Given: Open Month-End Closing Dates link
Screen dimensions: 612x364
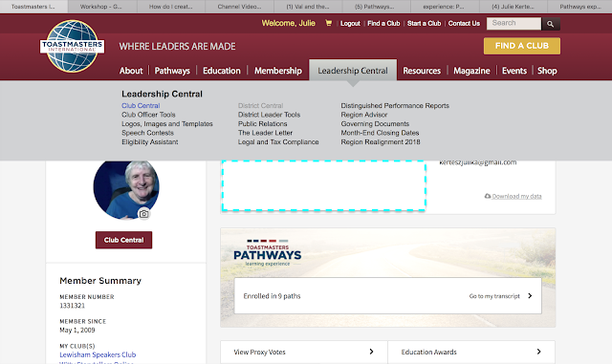Looking at the screenshot, I should [380, 133].
